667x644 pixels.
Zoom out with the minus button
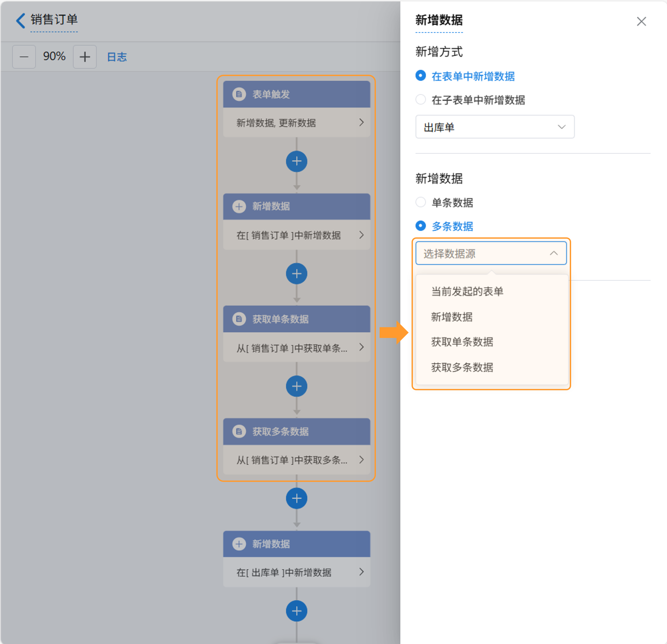tap(24, 57)
